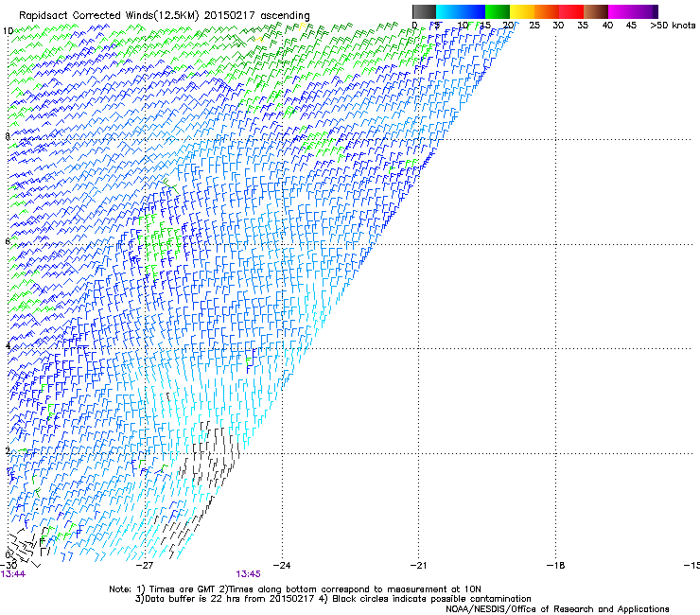This screenshot has width=700, height=615.
Task: Click the latitude '4' axis label
Action: [x=8, y=345]
